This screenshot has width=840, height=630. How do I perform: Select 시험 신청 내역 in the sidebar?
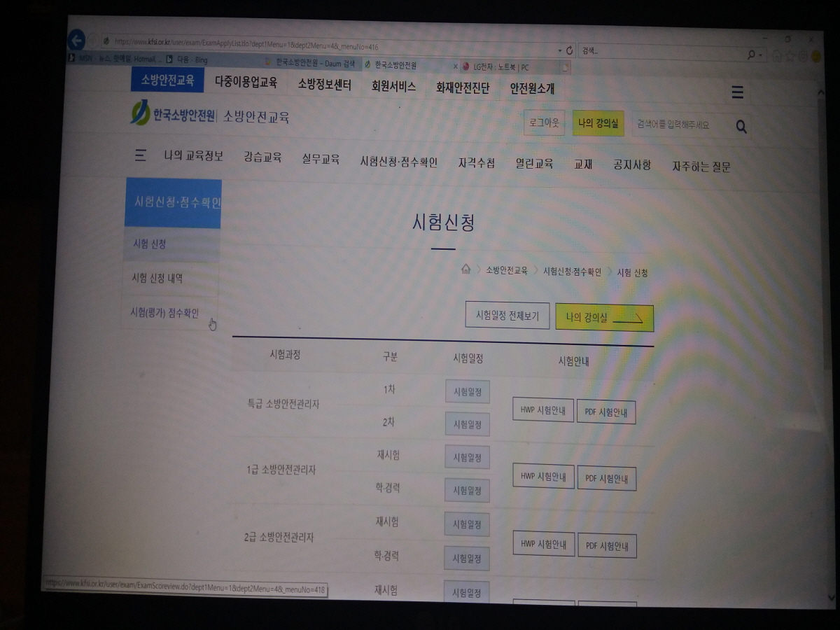tap(171, 278)
